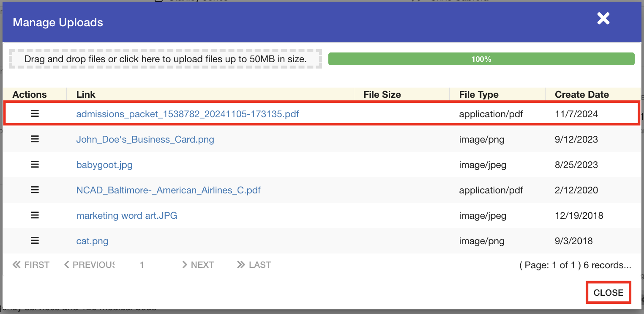Open John_Doe's_Business_Card.png link
This screenshot has width=644, height=314.
[145, 139]
